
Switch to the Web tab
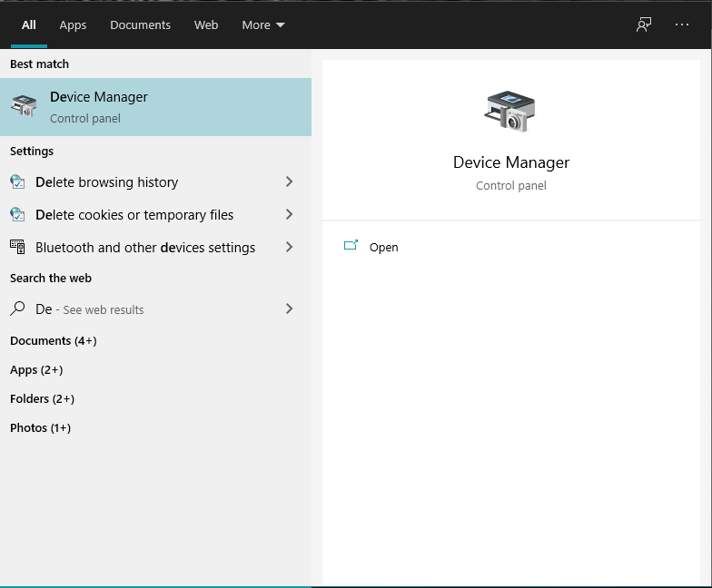click(206, 25)
